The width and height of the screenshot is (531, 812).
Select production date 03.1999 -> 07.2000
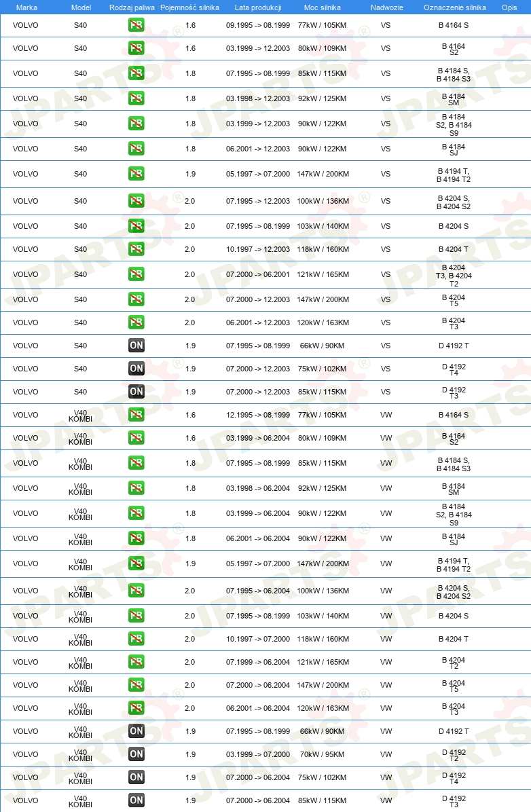pos(258,754)
